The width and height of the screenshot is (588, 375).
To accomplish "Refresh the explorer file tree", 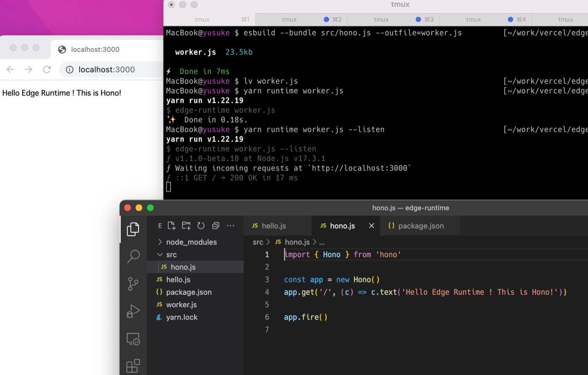I will [201, 226].
